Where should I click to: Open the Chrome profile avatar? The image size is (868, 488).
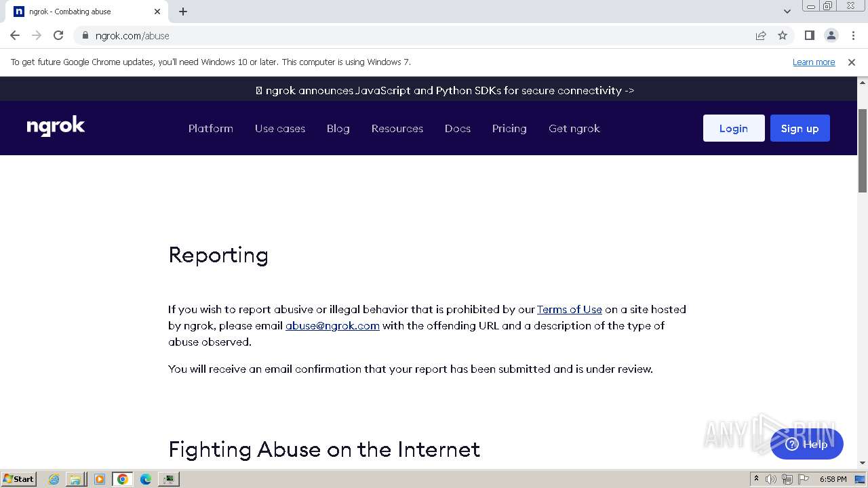[831, 35]
